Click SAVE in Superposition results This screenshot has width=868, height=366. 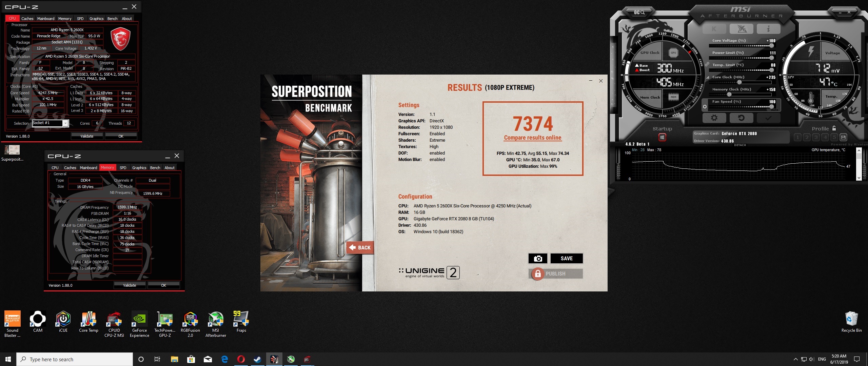click(x=567, y=259)
